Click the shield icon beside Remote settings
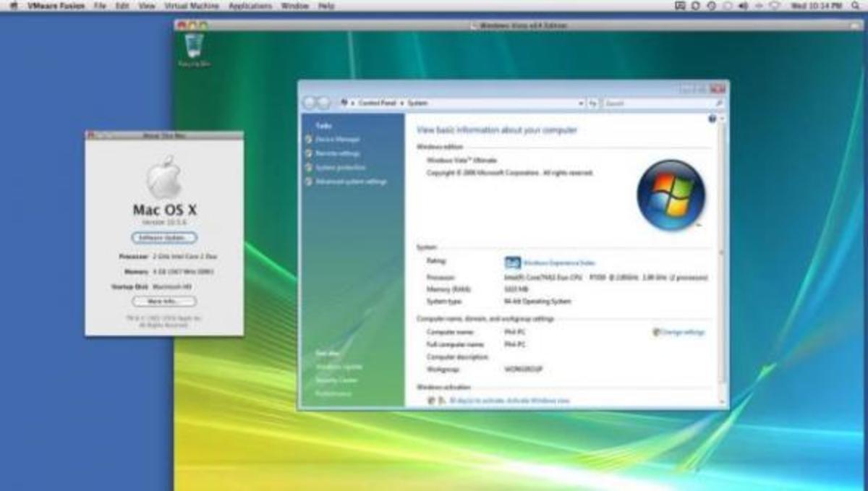868x491 pixels. point(309,153)
